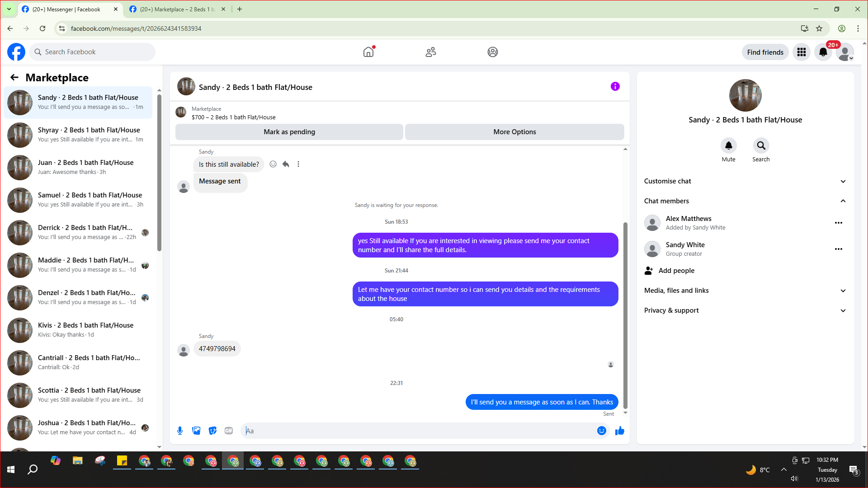The image size is (868, 488).
Task: Open the emoji picker in message box
Action: [x=601, y=431]
